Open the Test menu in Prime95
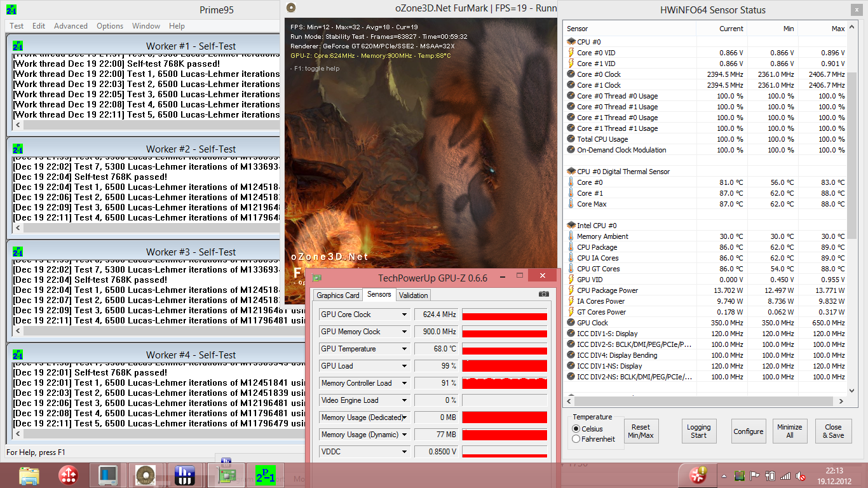This screenshot has height=488, width=868. (17, 26)
